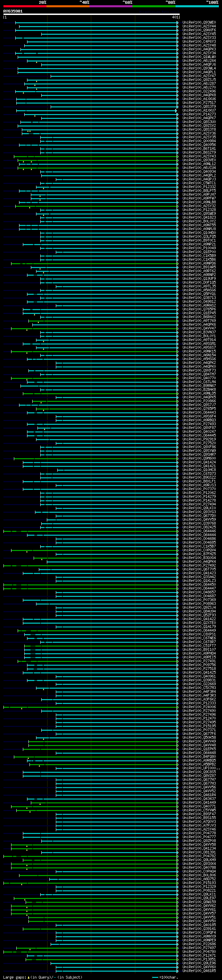Screen dimensions: 222x980
Task: Open UniRef100_P14273 result
Action: pyautogui.click(x=199, y=114)
